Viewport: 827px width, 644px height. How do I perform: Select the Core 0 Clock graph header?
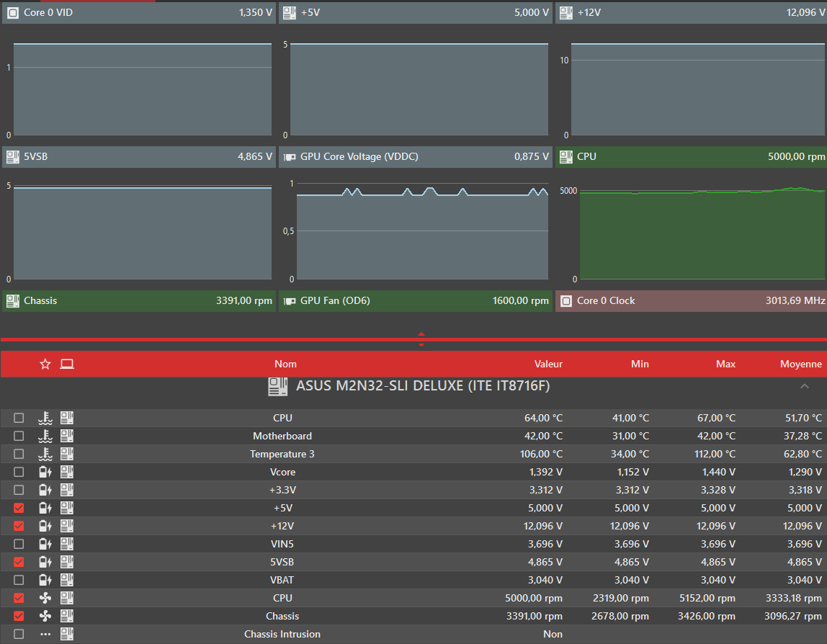(691, 300)
